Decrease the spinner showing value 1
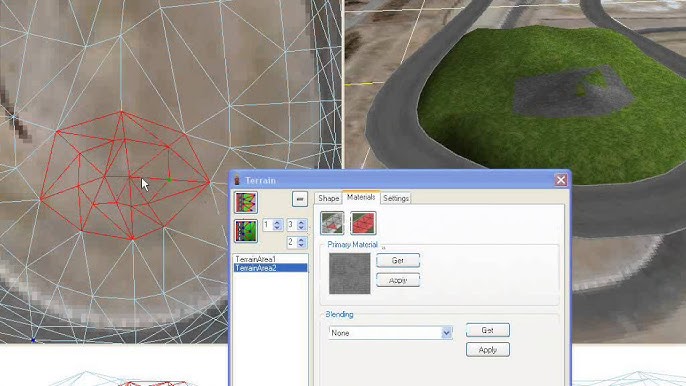Image resolution: width=686 pixels, height=386 pixels. [276, 228]
